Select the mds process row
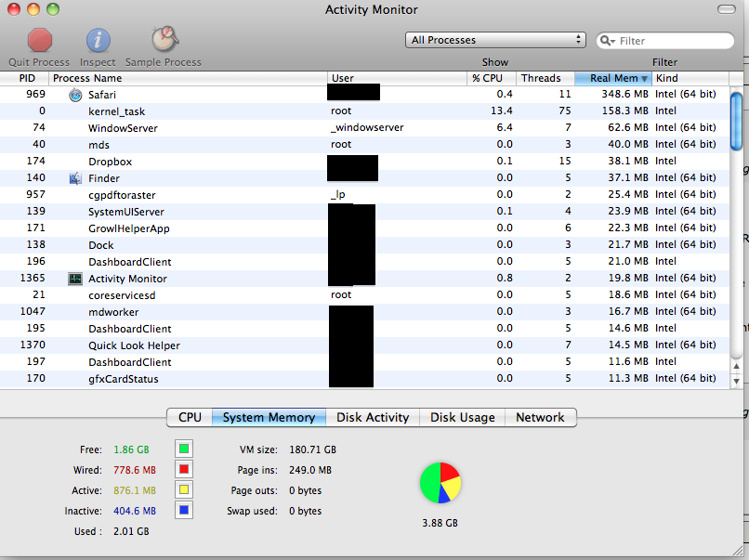Viewport: 749px width, 560px height. [x=365, y=145]
